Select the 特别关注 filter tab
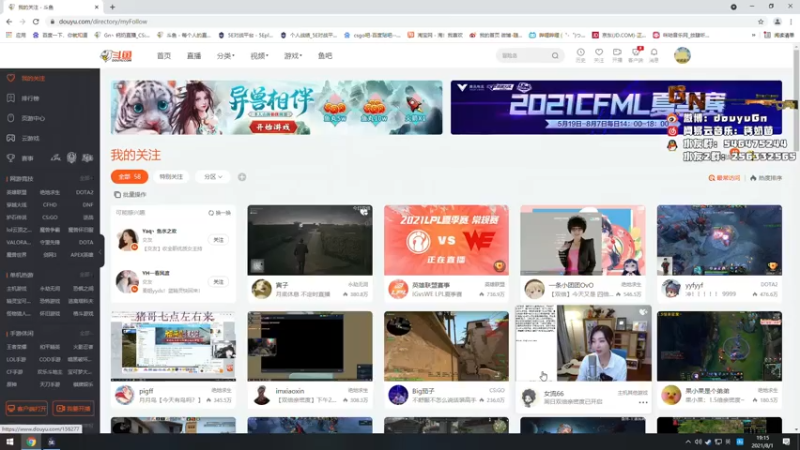Viewport: 800px width, 450px height. [x=171, y=177]
